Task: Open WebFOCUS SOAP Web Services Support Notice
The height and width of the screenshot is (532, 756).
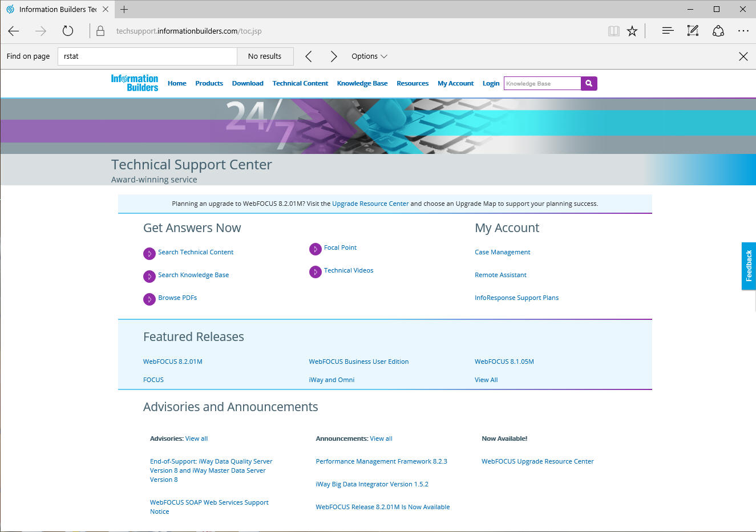Action: (x=209, y=507)
